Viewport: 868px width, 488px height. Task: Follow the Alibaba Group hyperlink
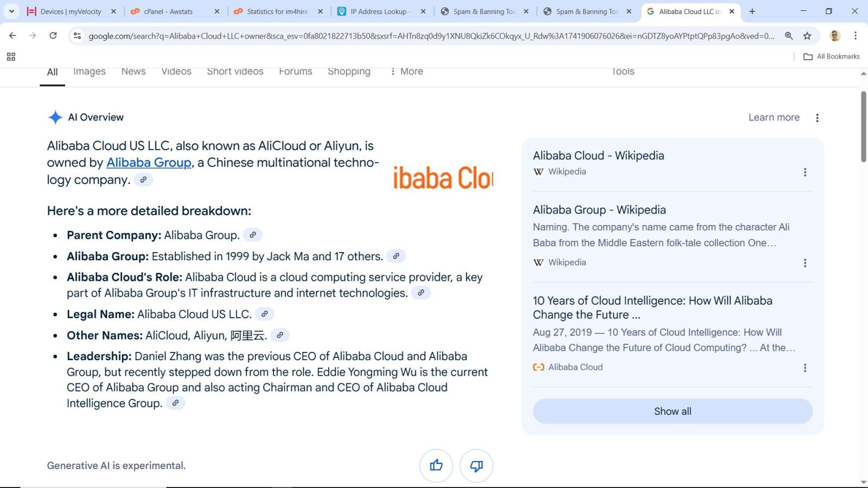[149, 163]
